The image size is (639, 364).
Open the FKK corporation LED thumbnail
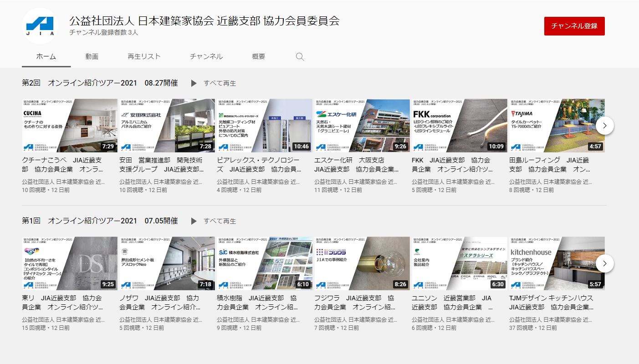pos(460,126)
